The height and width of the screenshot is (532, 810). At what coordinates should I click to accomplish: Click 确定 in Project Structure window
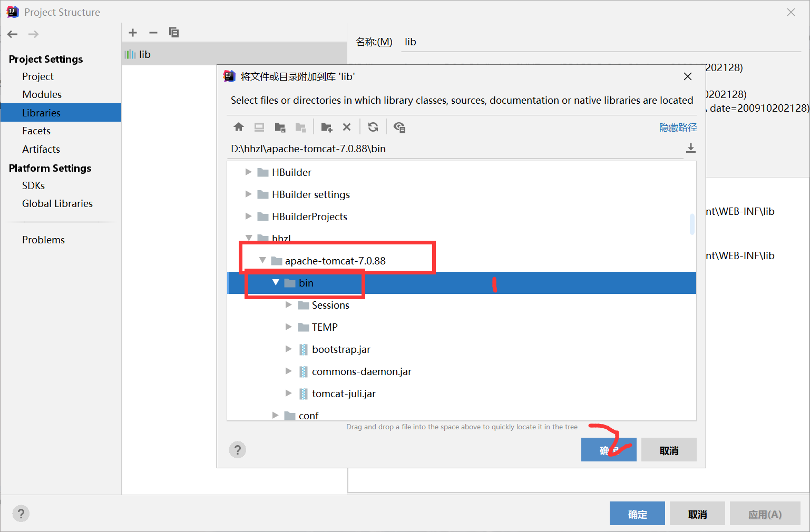pos(637,514)
